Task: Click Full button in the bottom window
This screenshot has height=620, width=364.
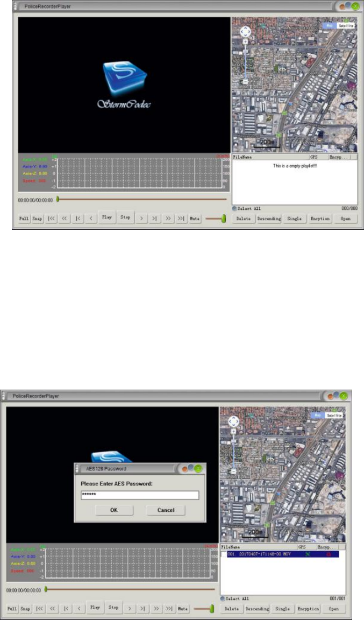Action: [x=12, y=609]
